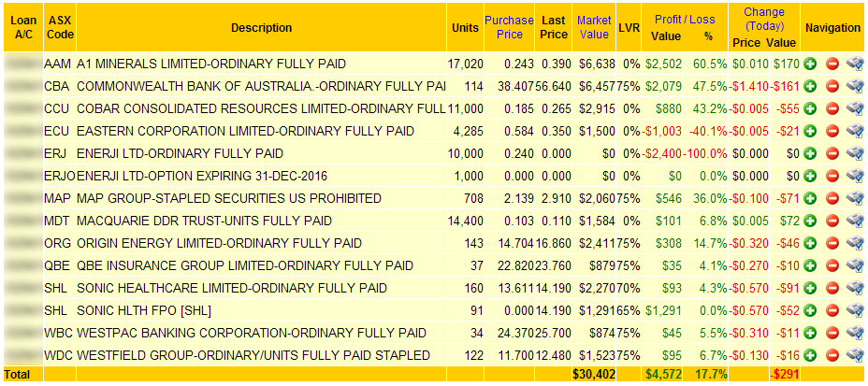
Task: Click the document-checkmark icon in the AAM row
Action: (855, 64)
